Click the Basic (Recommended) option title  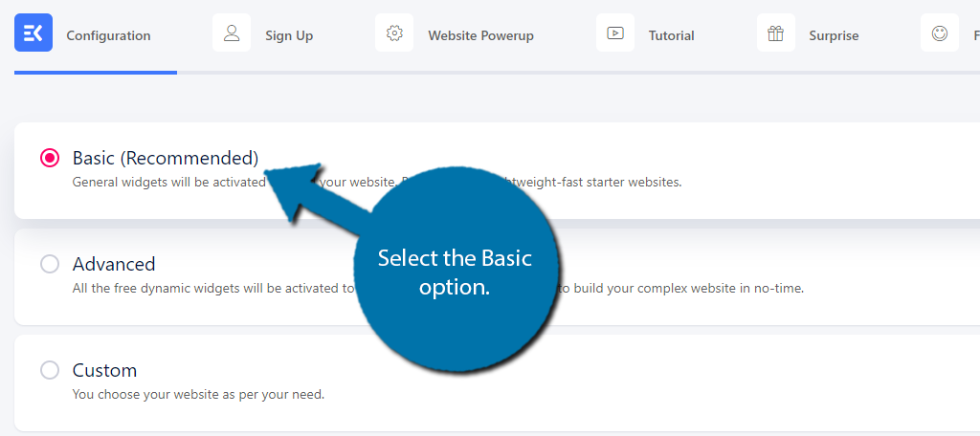(165, 158)
